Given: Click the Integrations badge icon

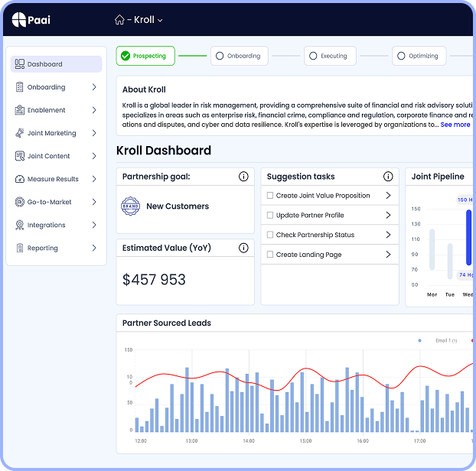Looking at the screenshot, I should click(x=19, y=225).
